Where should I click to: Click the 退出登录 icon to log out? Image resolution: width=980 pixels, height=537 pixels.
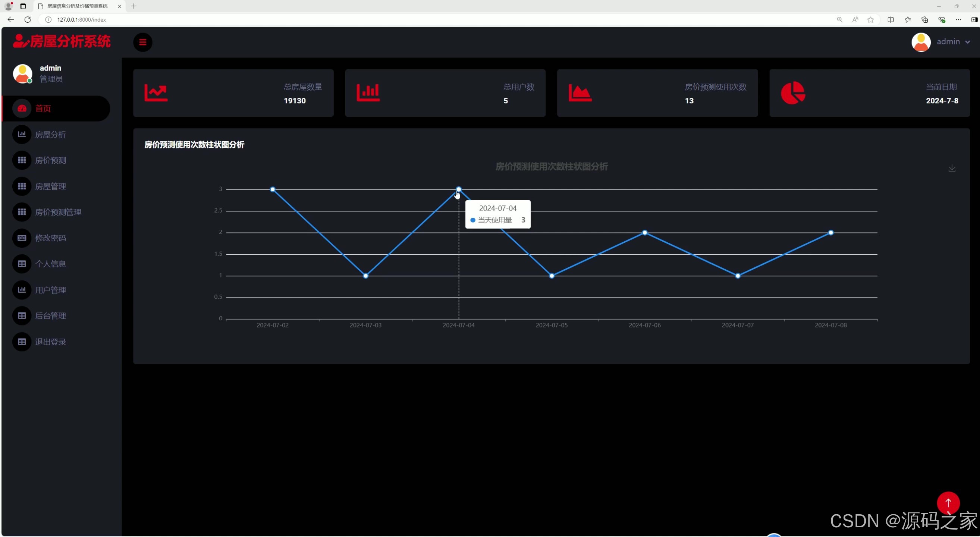(22, 342)
